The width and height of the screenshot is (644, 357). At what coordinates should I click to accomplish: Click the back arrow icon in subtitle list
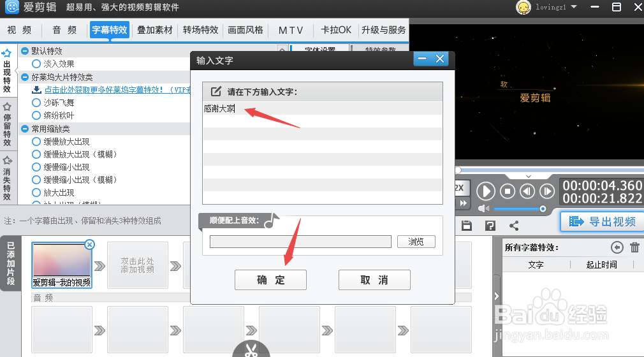click(617, 247)
